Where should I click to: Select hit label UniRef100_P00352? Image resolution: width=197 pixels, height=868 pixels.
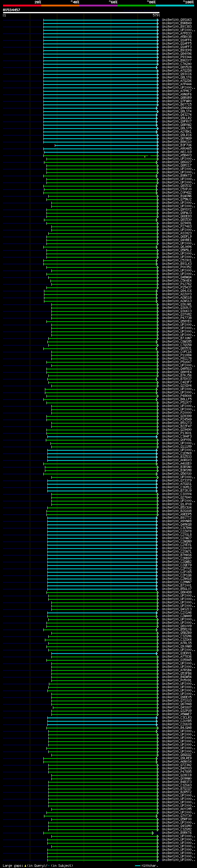[x=177, y=267]
